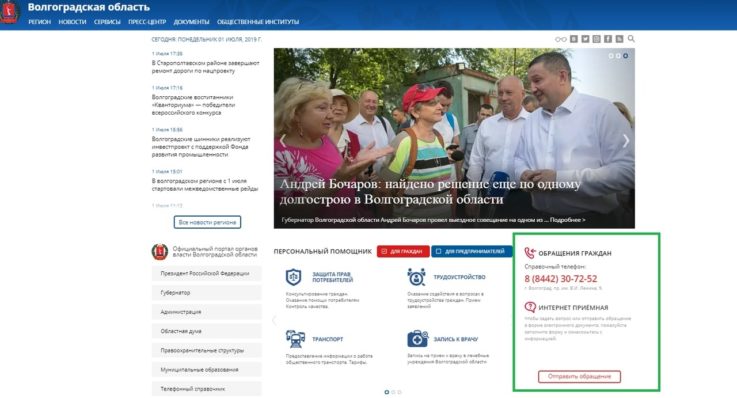Screen dimensions: 737x398
Task: Switch to Для граждан tab
Action: coord(403,251)
